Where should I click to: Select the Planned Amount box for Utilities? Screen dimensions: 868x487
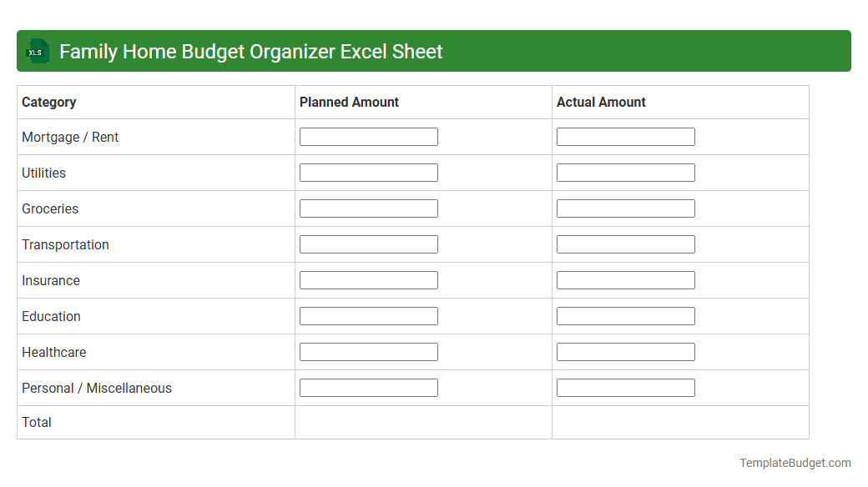(368, 172)
